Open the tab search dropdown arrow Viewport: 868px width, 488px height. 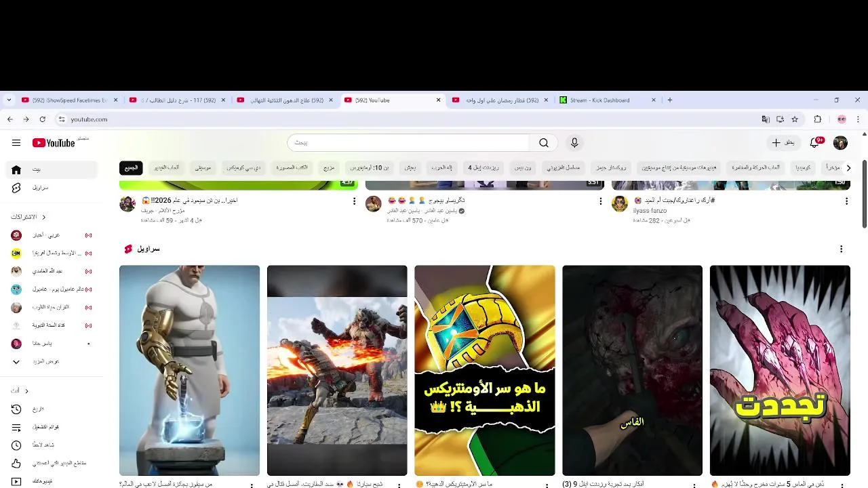(x=9, y=100)
